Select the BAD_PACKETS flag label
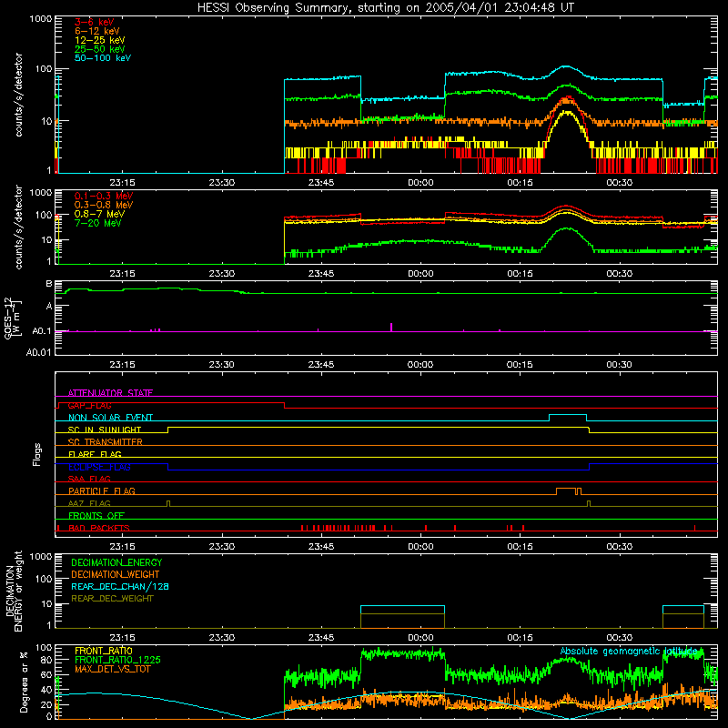Image resolution: width=728 pixels, height=728 pixels. pos(99,528)
